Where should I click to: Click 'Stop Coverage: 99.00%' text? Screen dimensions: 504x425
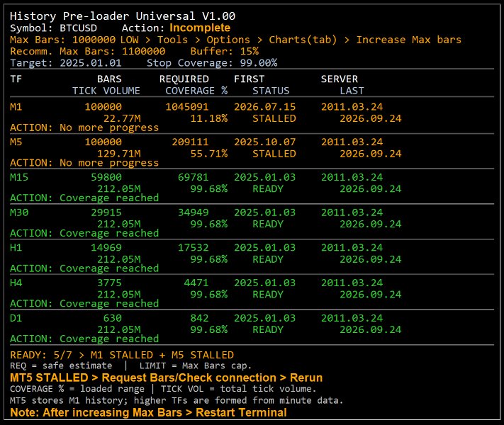pyautogui.click(x=212, y=63)
